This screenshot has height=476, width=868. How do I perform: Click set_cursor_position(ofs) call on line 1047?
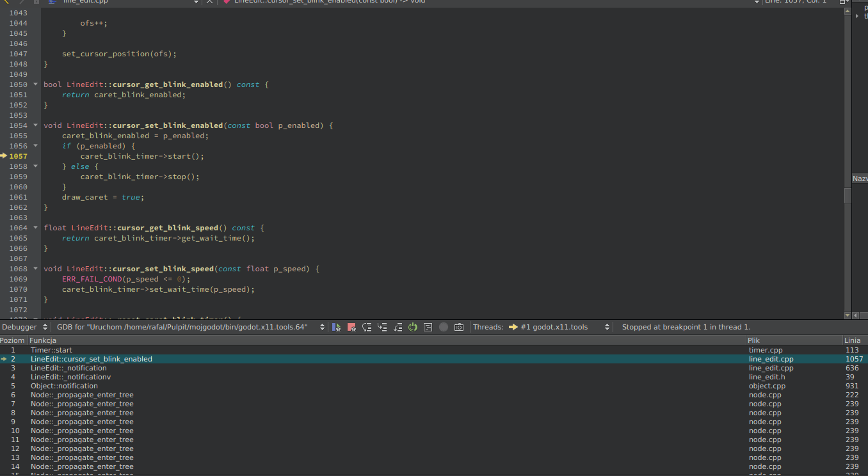(119, 54)
